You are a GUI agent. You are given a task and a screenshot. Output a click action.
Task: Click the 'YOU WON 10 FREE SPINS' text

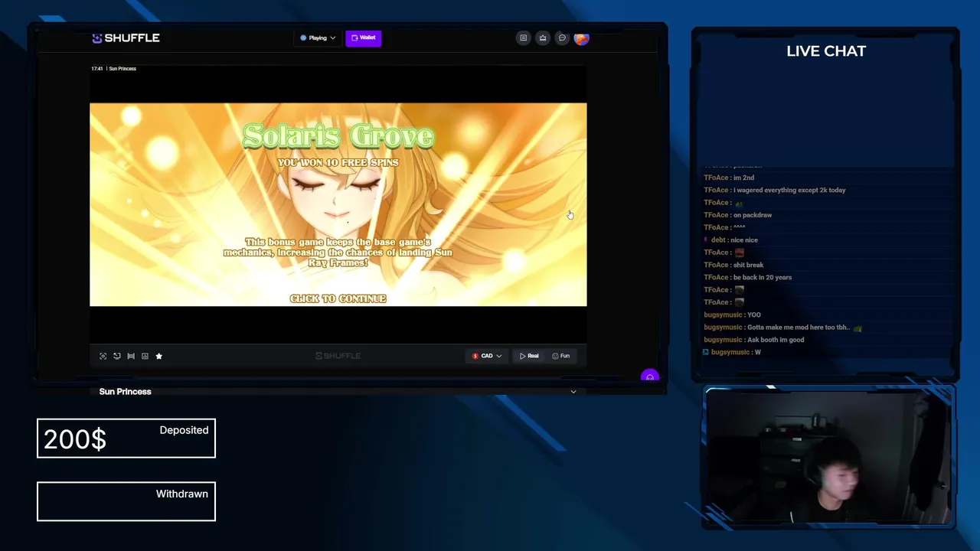[338, 162]
